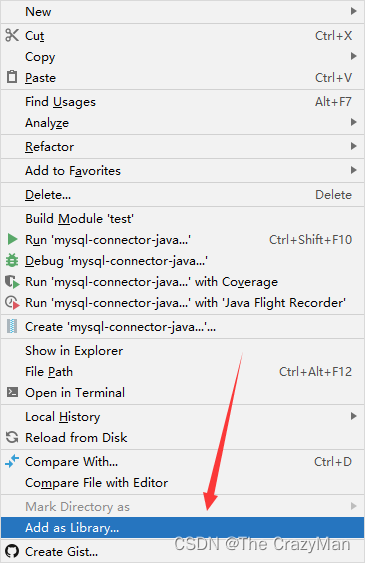Click the green Run triangle icon
This screenshot has width=365, height=563.
pyautogui.click(x=12, y=239)
